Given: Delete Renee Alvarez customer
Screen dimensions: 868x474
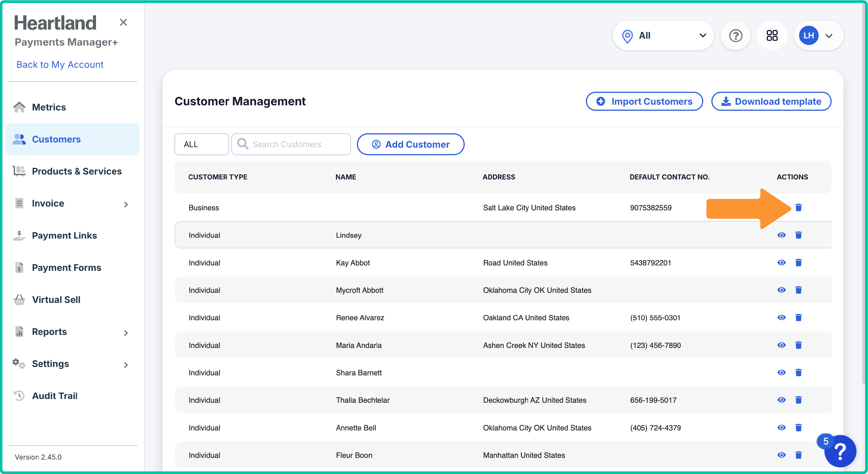Looking at the screenshot, I should pyautogui.click(x=798, y=317).
